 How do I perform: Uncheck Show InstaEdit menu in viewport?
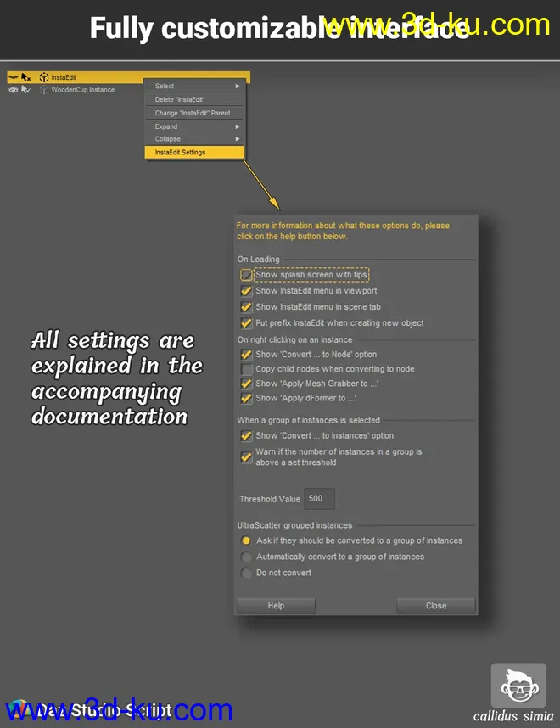pos(247,291)
